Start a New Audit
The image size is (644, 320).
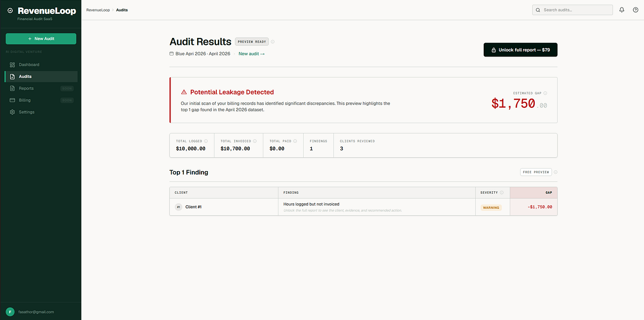[41, 38]
